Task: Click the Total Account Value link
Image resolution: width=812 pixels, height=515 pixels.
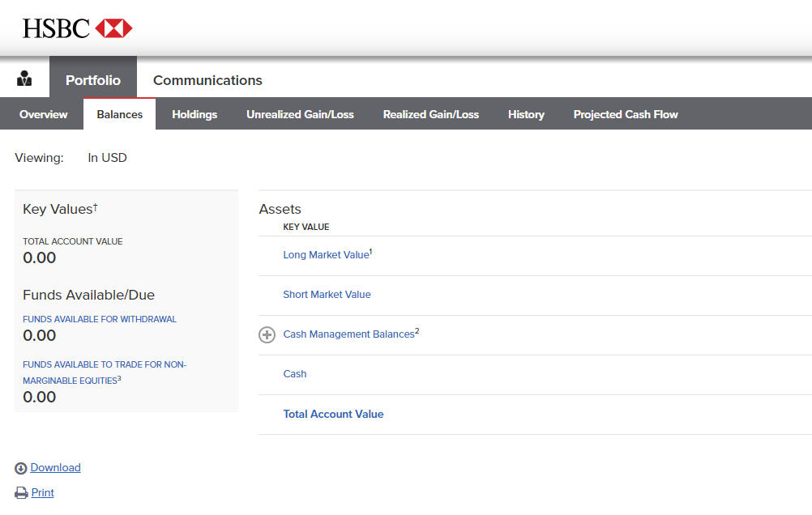Action: coord(333,414)
